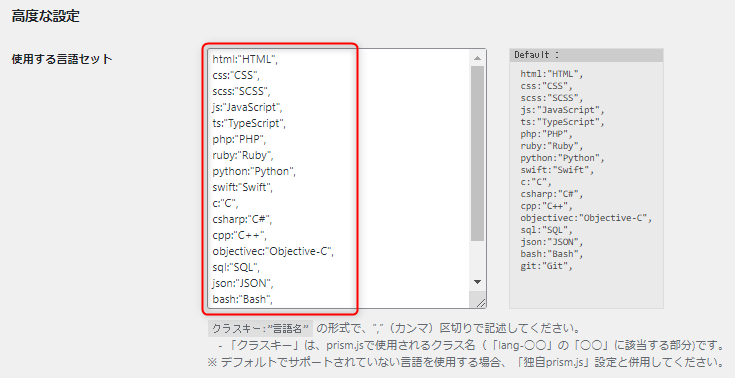
Task: Click the ruby:"Ruby" line in the textarea
Action: [243, 155]
